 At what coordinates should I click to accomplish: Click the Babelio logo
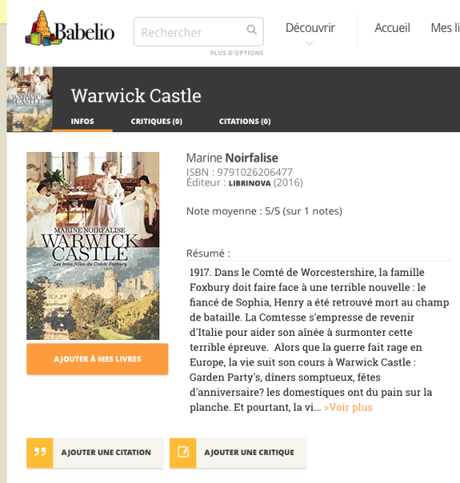point(70,29)
